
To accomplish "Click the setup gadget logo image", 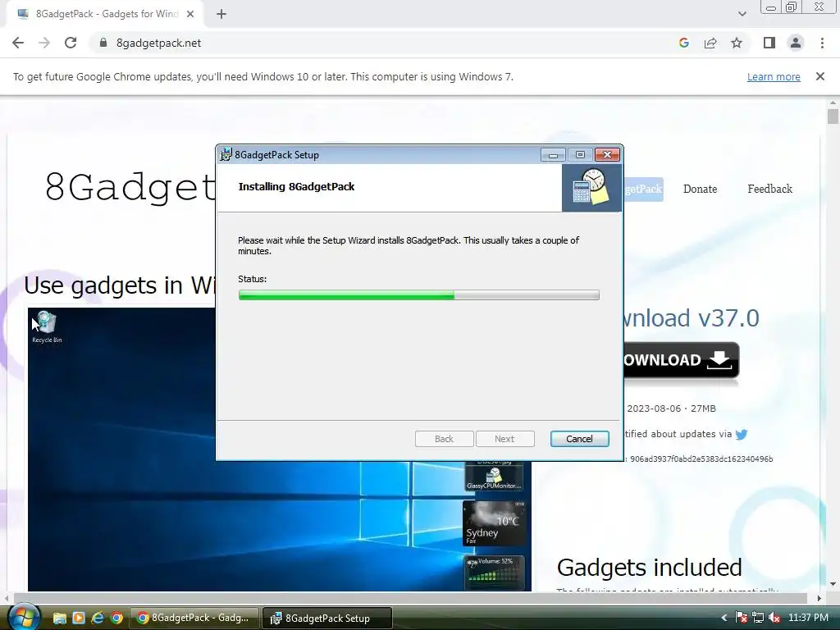I will (x=591, y=188).
